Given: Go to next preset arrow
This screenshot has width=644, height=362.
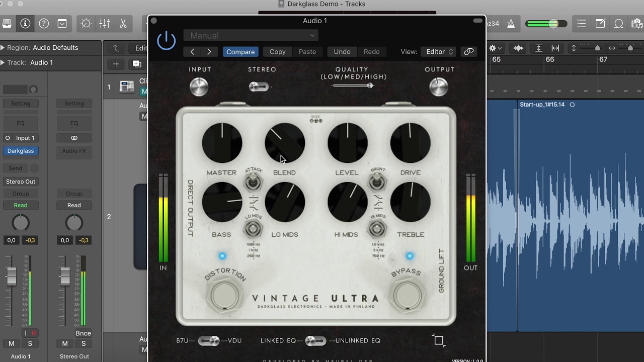Looking at the screenshot, I should coord(209,52).
